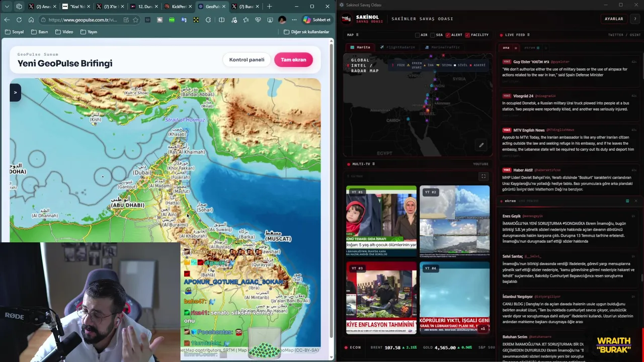Click the BRENT 107.58 ticker value
The width and height of the screenshot is (644, 362).
pyautogui.click(x=392, y=347)
